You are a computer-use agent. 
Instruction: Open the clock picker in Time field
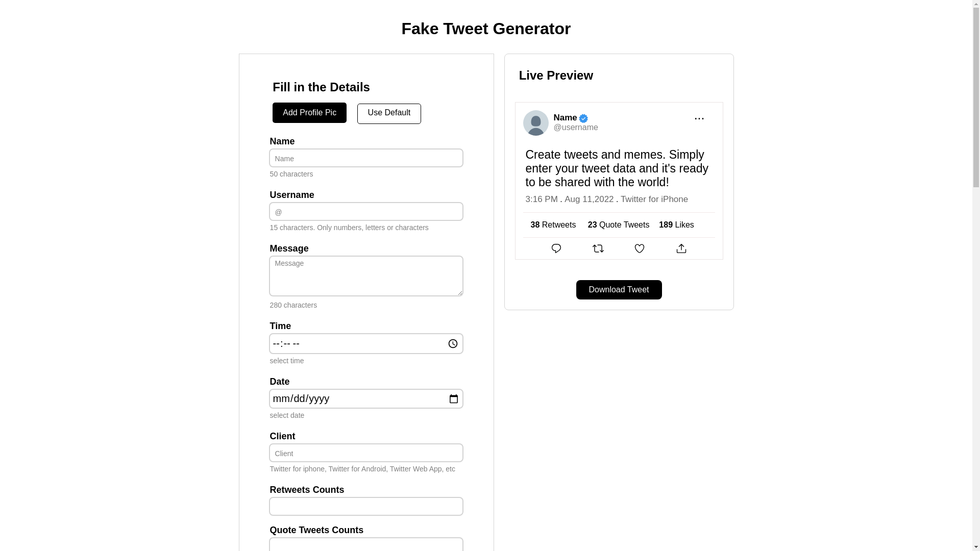click(453, 344)
